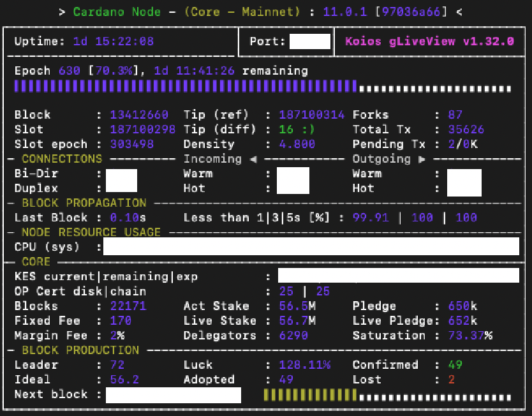Click the Blocks value '22171'
Screen dimensions: 532x416
point(128,306)
